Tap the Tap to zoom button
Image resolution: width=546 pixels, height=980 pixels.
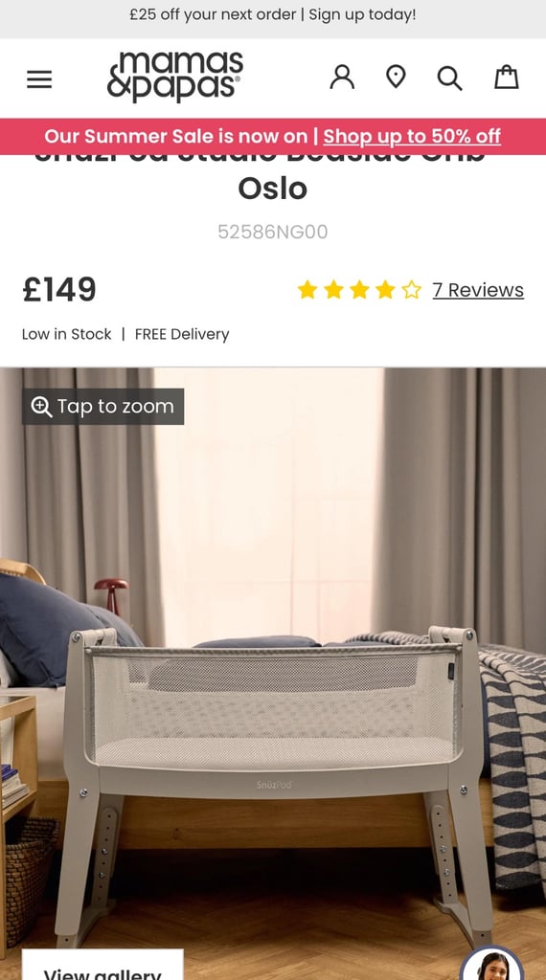(x=103, y=407)
